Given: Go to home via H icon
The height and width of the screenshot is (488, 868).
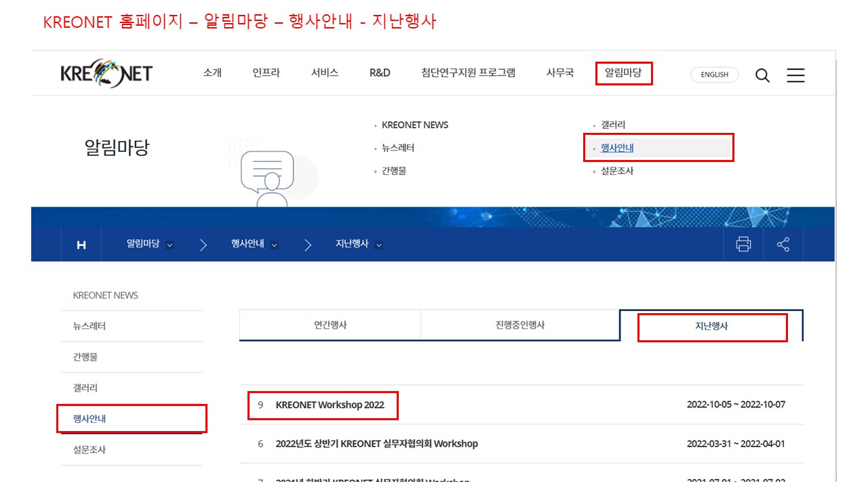Looking at the screenshot, I should pos(81,245).
